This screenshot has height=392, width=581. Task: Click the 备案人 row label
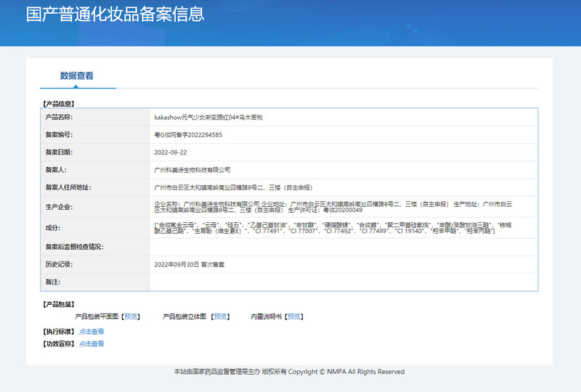point(56,170)
